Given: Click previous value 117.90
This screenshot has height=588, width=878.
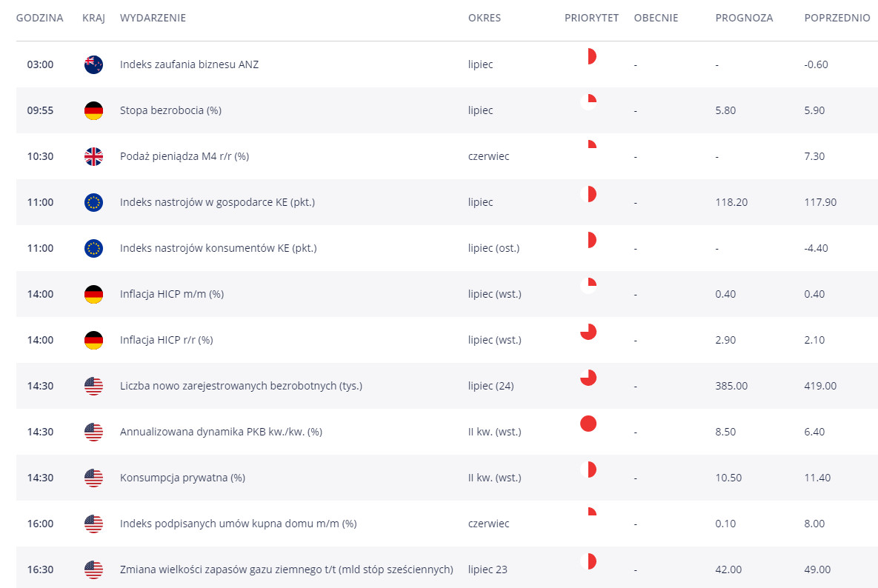Looking at the screenshot, I should click(820, 202).
